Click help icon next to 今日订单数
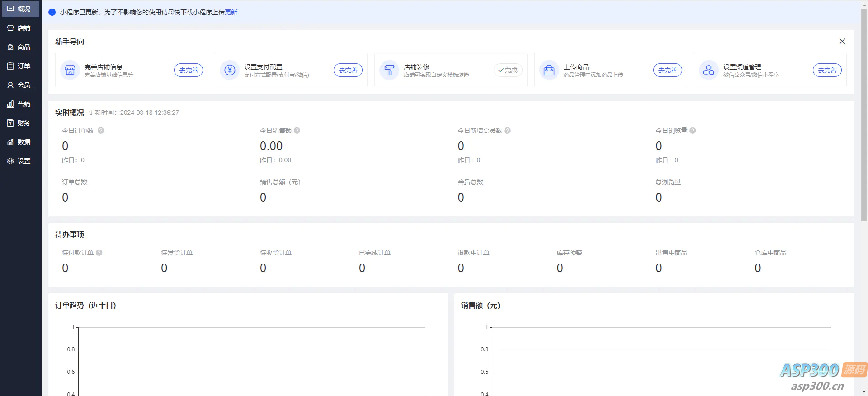The width and height of the screenshot is (868, 396). [101, 131]
